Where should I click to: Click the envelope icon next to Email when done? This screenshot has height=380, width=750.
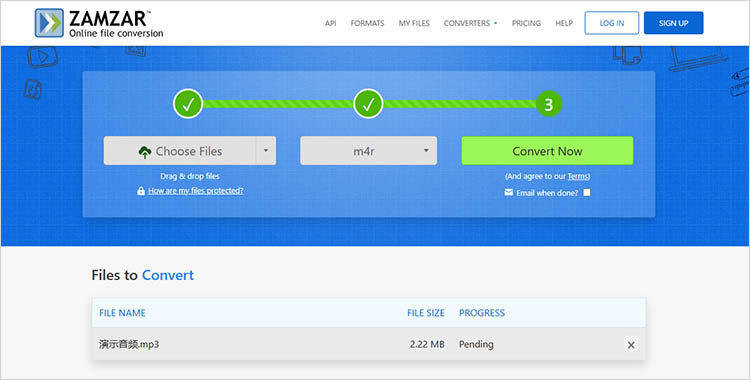(x=508, y=192)
